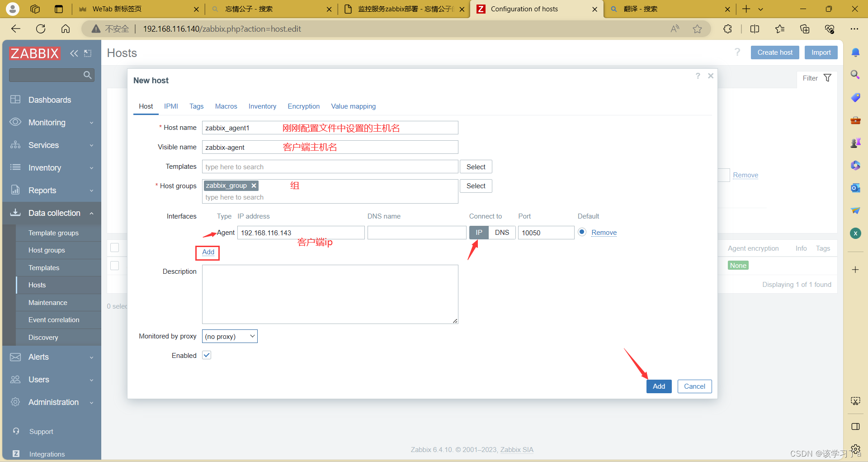Click Select button next to Host groups
Screen dimensions: 868x462
(476, 186)
